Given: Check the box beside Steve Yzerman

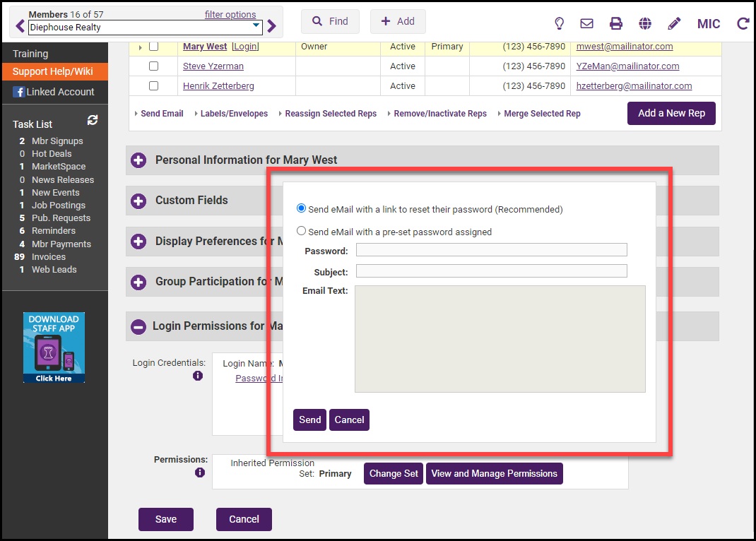Looking at the screenshot, I should pos(153,66).
